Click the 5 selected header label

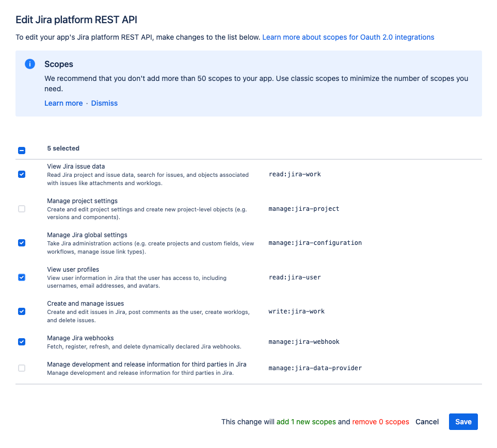coord(63,148)
